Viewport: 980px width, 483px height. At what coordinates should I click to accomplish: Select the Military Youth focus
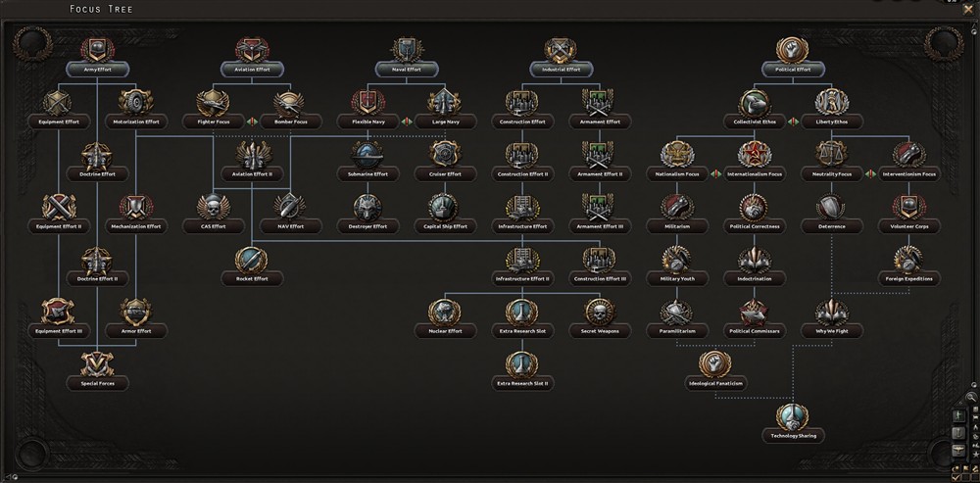point(677,260)
